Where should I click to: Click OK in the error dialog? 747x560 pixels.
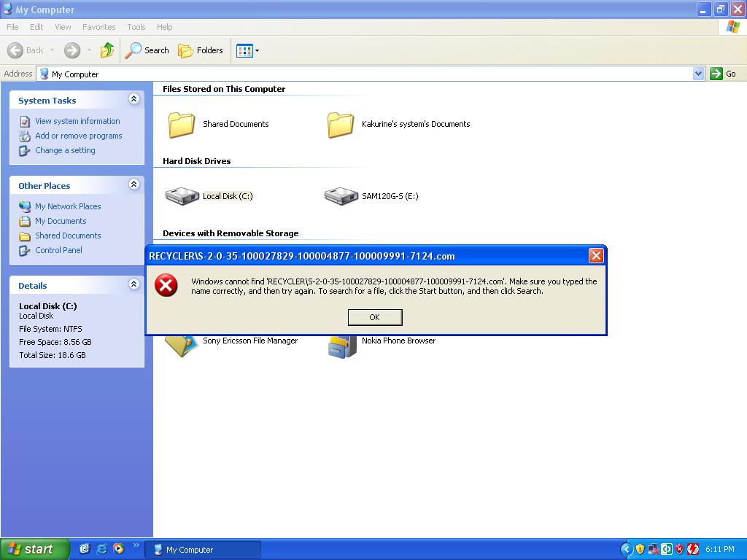(375, 317)
